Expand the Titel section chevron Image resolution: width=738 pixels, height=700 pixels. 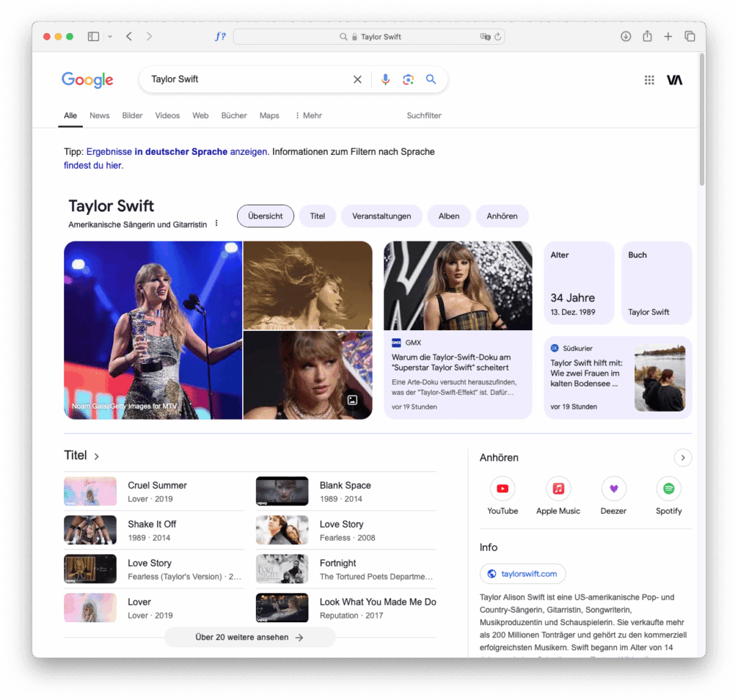97,456
